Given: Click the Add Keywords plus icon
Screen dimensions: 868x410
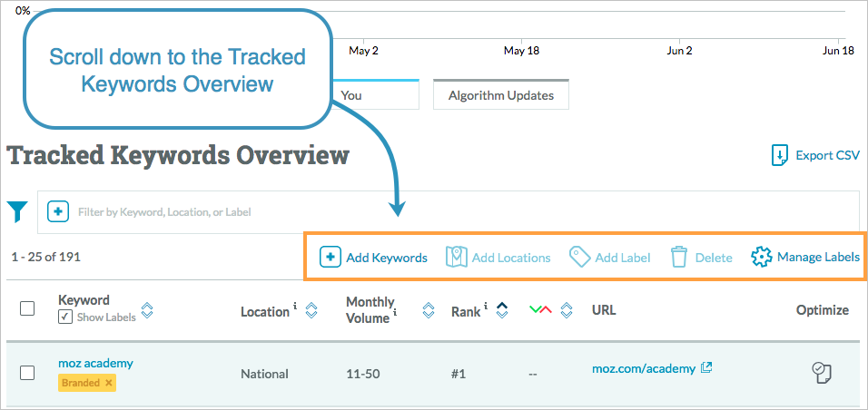Looking at the screenshot, I should pos(330,258).
